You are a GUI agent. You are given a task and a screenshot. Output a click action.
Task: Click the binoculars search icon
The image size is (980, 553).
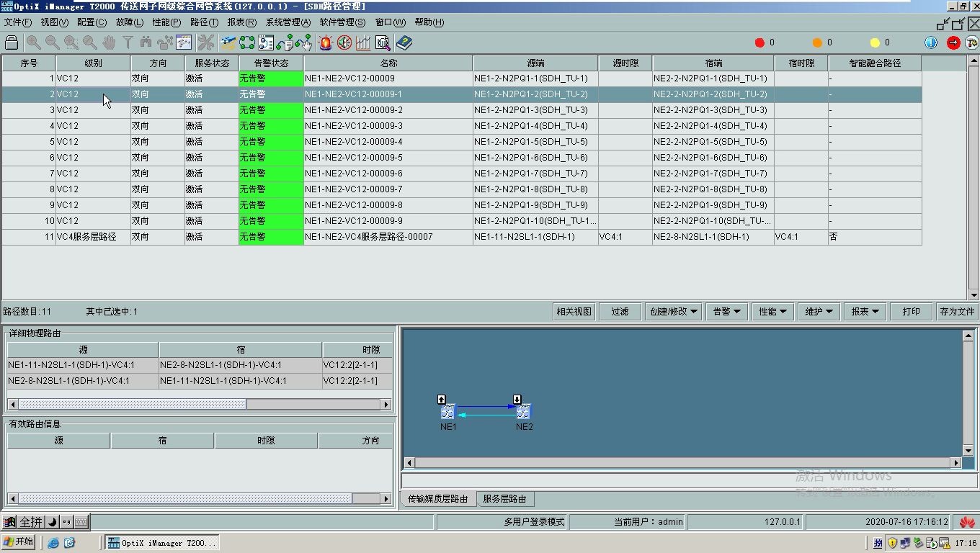[x=146, y=42]
